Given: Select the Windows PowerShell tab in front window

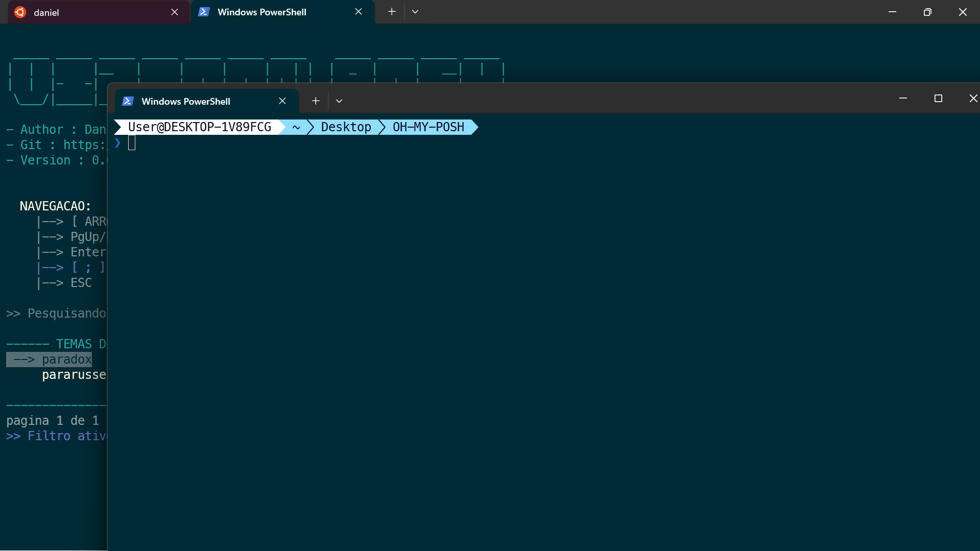Looking at the screenshot, I should point(206,101).
